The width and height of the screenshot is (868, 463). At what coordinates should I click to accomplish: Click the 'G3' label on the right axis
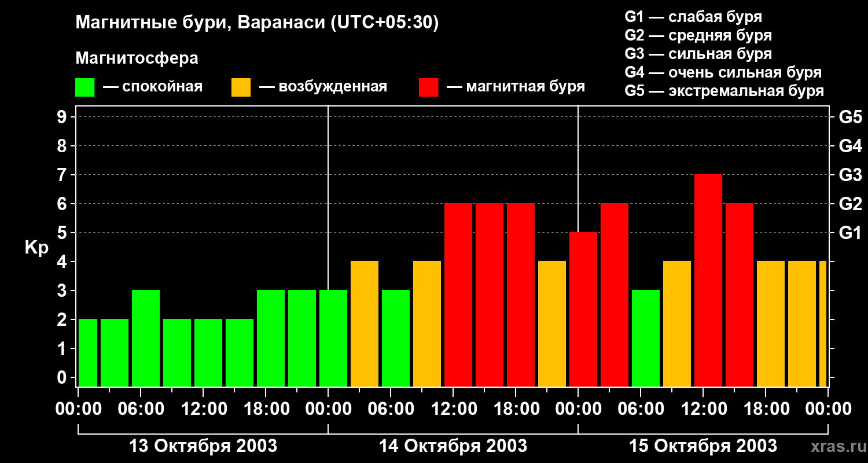tap(850, 175)
